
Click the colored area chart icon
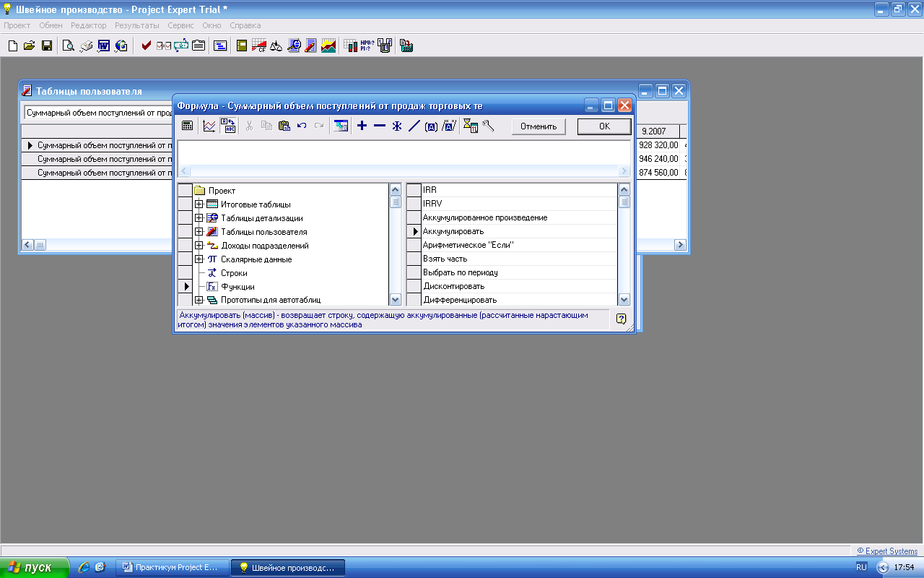(x=328, y=46)
